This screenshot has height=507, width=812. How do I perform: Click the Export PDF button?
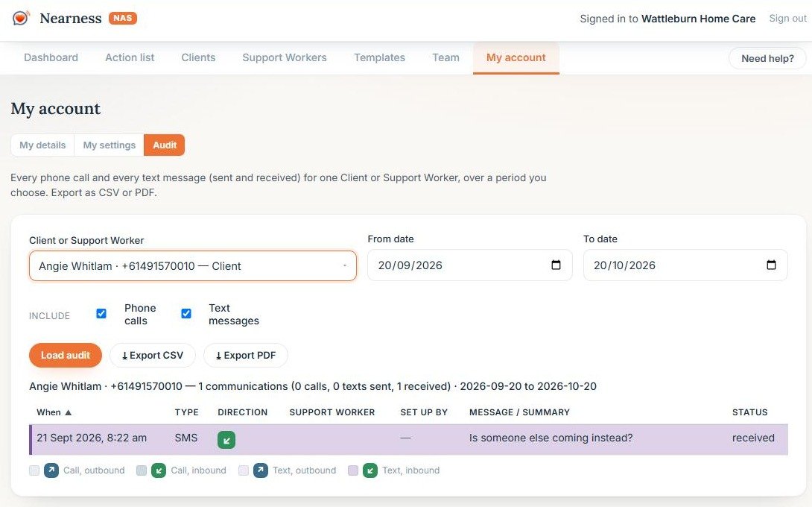[x=246, y=355]
